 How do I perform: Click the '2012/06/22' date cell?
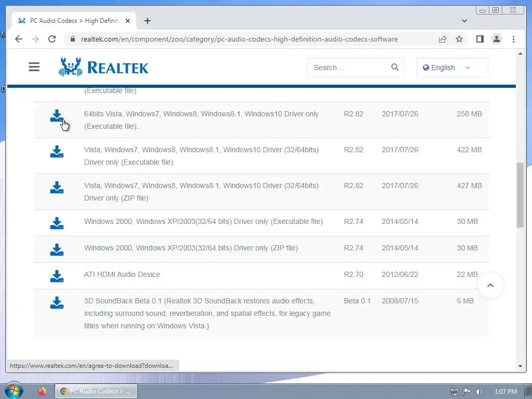coord(400,274)
